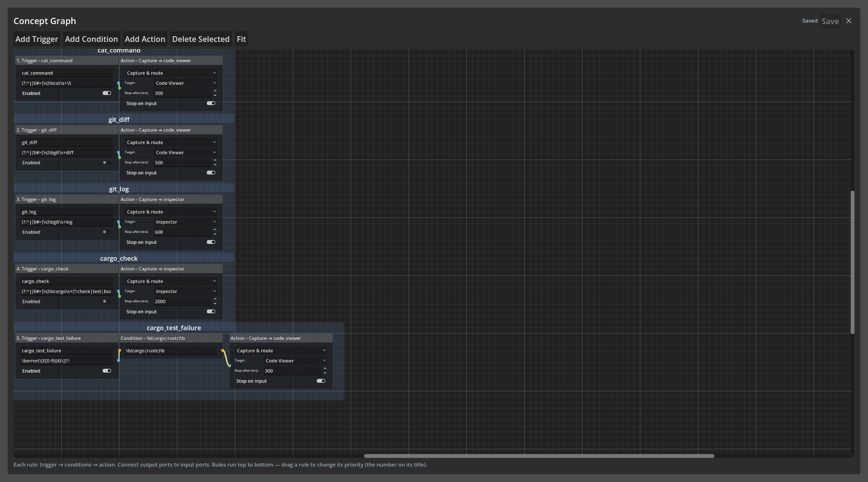Click the Stop after field showing 2000
The height and width of the screenshot is (482, 868).
tap(183, 302)
